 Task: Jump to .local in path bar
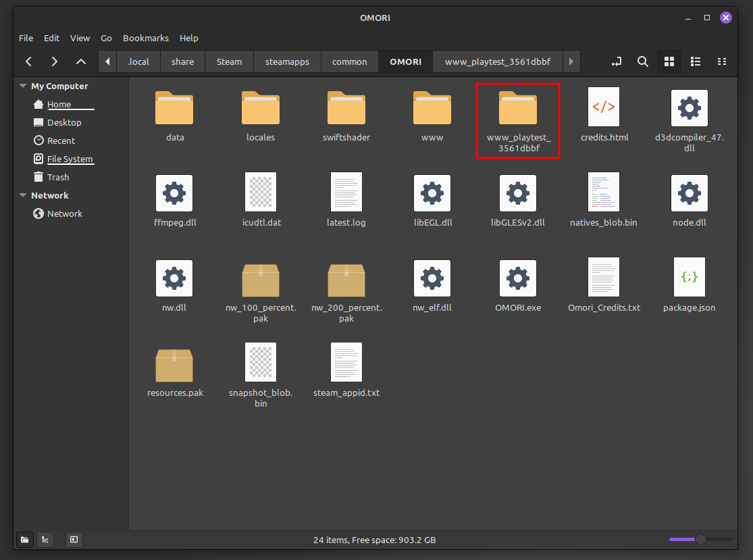[x=138, y=61]
